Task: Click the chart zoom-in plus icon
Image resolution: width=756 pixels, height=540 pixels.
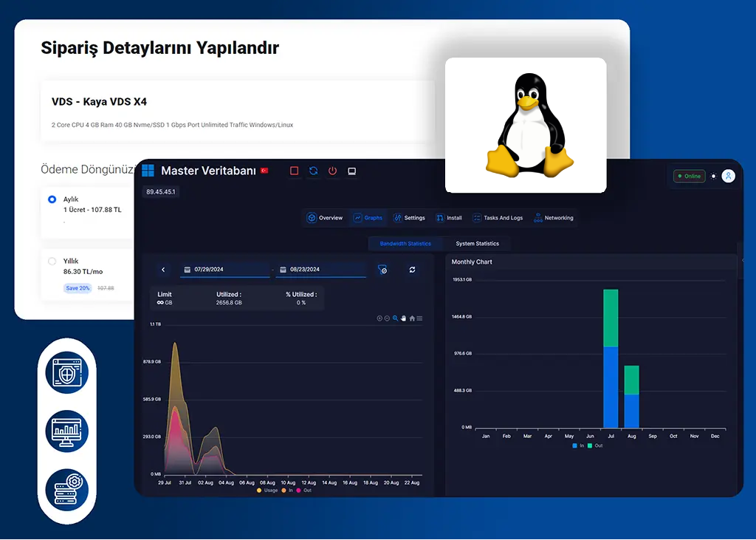Action: pos(379,318)
